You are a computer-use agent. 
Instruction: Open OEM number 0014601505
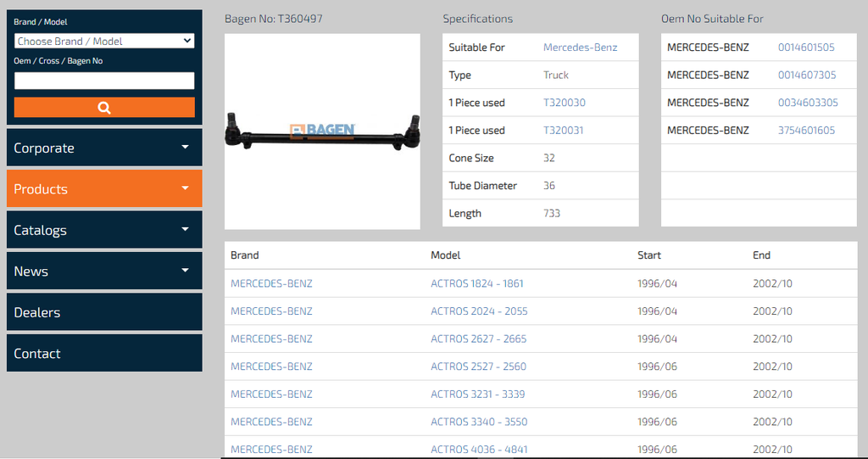click(x=806, y=48)
